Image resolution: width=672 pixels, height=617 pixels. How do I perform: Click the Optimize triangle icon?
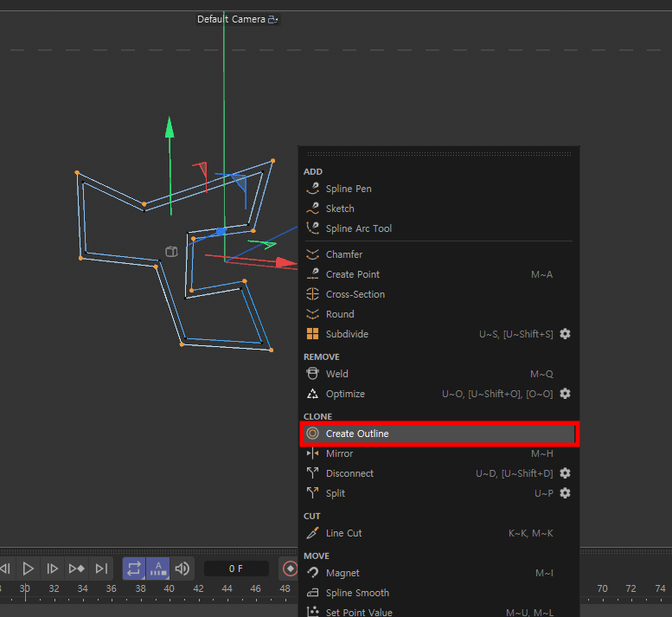[313, 394]
